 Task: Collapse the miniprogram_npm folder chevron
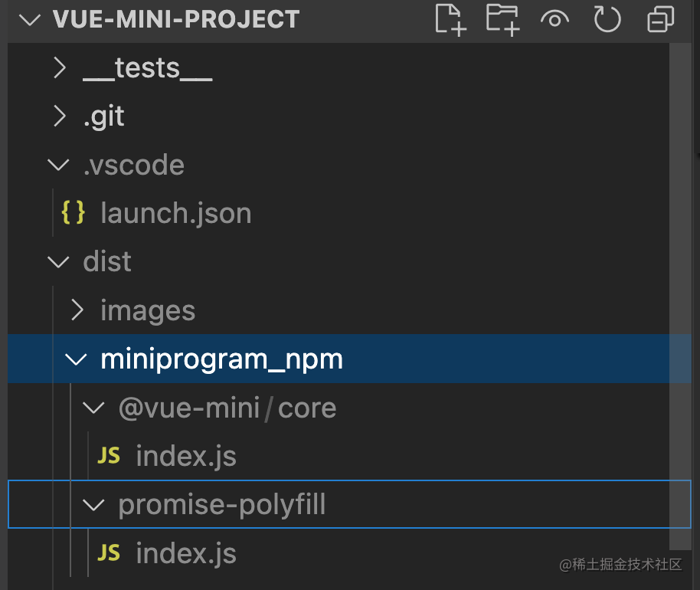pos(76,359)
